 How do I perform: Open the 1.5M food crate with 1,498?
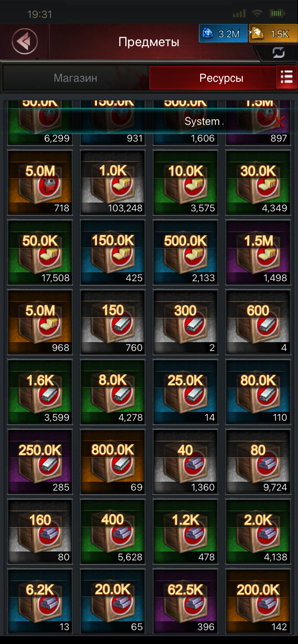pyautogui.click(x=258, y=252)
